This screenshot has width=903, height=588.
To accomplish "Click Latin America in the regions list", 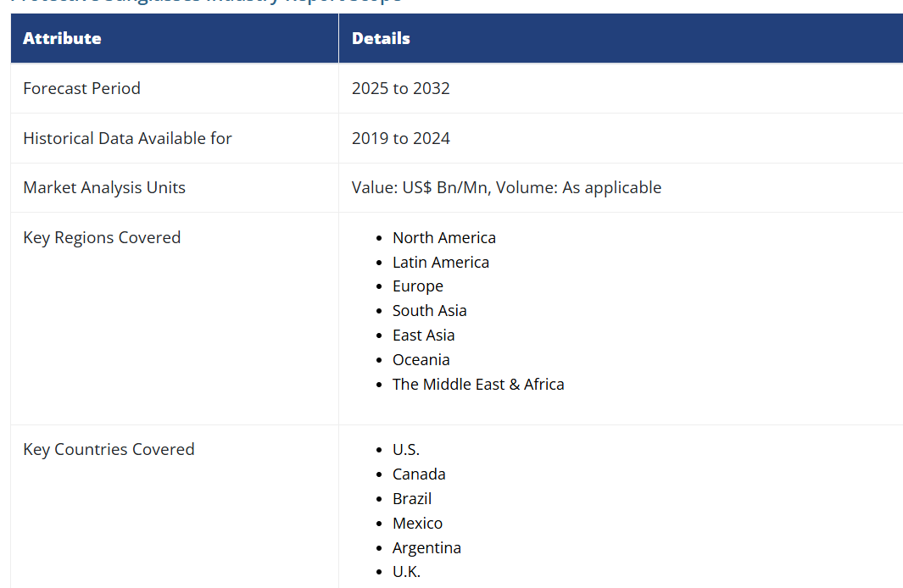I will 440,263.
